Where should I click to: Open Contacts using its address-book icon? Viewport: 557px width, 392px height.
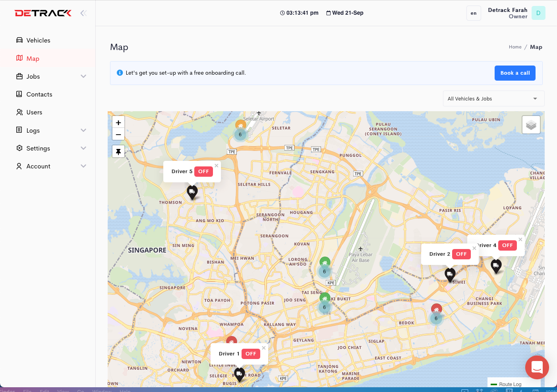coord(19,94)
